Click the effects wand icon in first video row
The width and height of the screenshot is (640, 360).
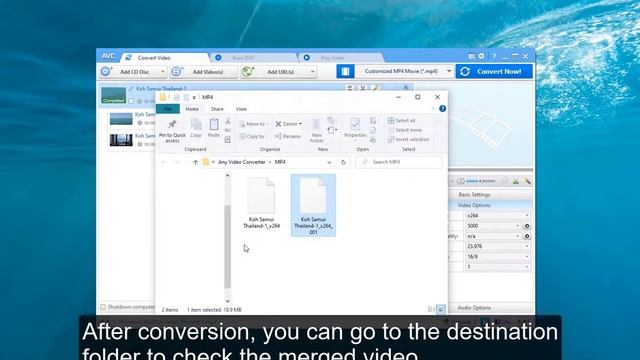[375, 88]
